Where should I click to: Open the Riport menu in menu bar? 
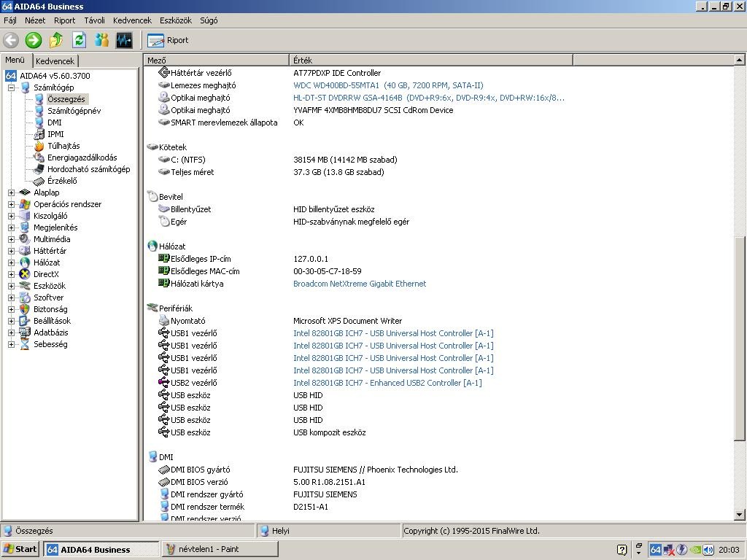click(x=64, y=20)
